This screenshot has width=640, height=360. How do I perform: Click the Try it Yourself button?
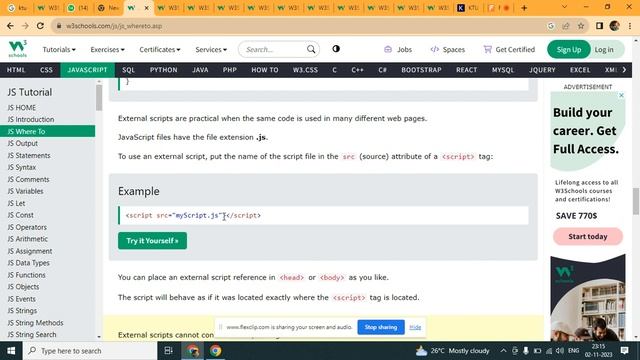(152, 240)
